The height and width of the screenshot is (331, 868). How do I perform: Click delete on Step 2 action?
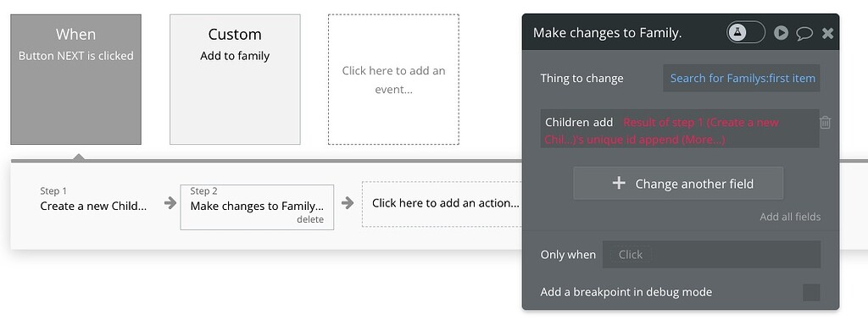(310, 219)
